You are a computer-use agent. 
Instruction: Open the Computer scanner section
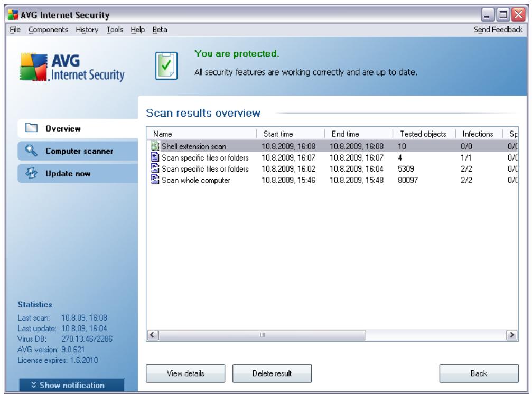coord(78,151)
